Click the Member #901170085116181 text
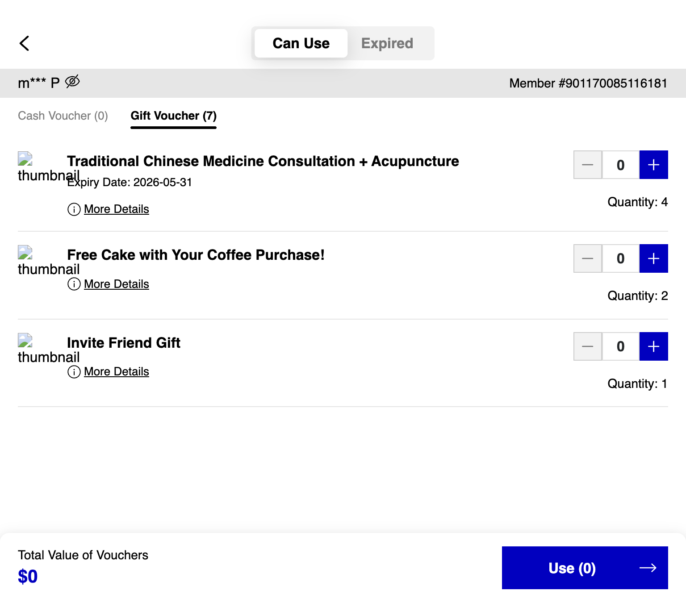Viewport: 686px width, 616px height. 588,83
